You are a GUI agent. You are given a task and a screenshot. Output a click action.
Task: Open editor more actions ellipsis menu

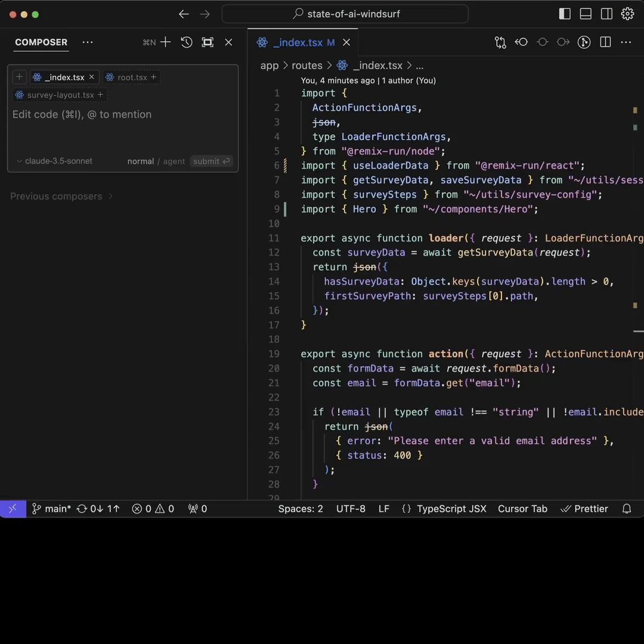pos(626,42)
